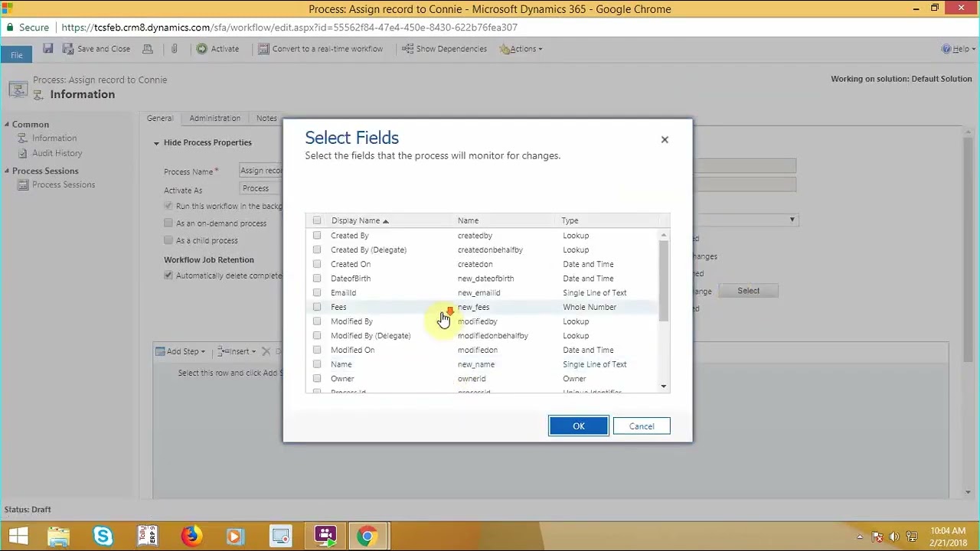Screen dimensions: 980x551
Task: Click the fields list scroll-down arrow
Action: (664, 386)
